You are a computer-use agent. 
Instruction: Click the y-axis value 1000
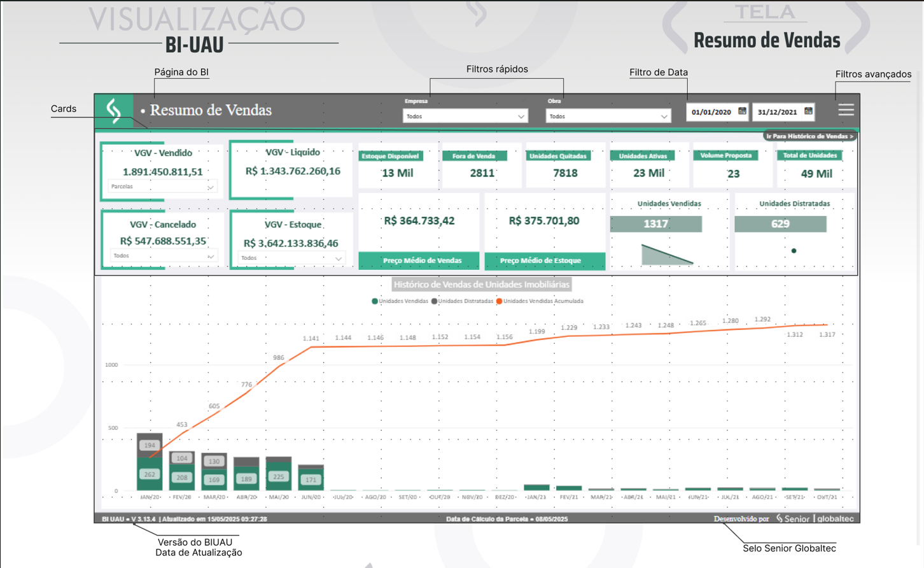[x=111, y=366]
